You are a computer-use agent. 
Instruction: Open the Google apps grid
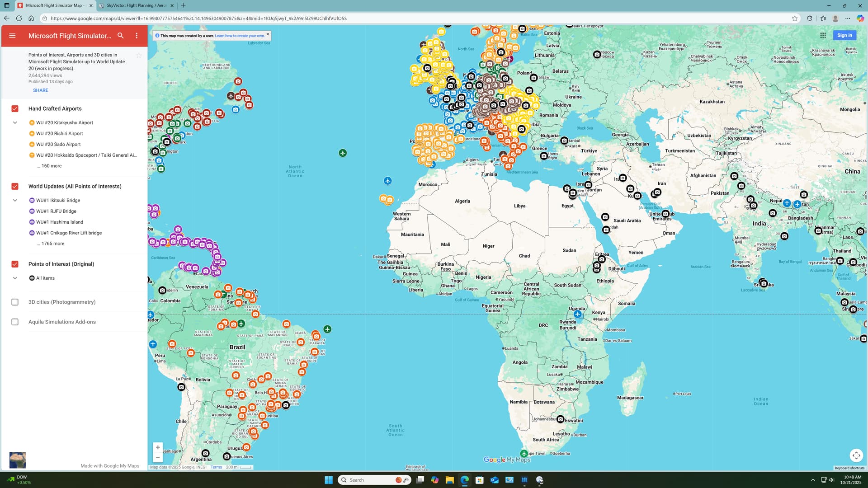point(823,35)
